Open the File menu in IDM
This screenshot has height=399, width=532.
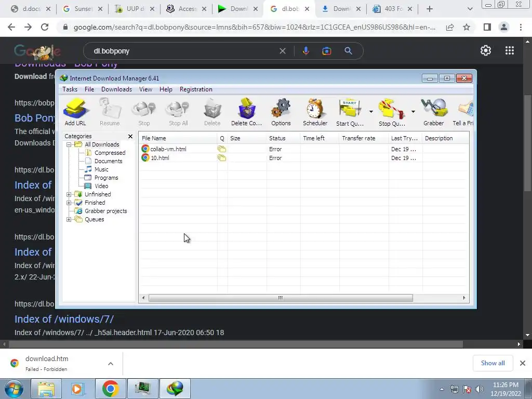[89, 89]
